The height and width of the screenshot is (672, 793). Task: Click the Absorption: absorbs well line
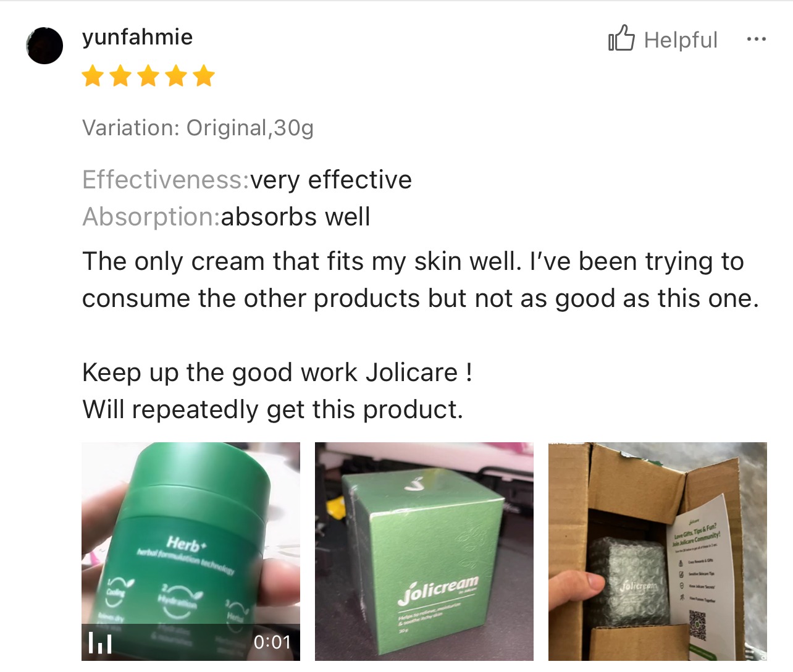[x=226, y=217]
